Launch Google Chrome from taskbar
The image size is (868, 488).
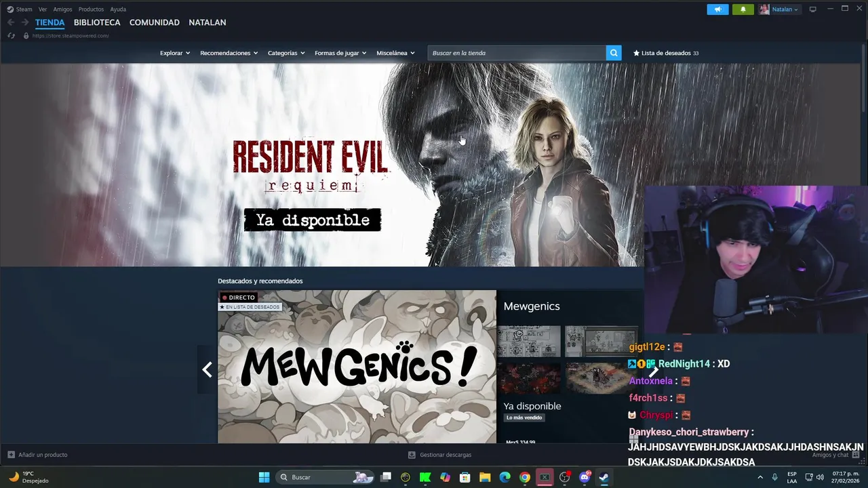click(x=524, y=477)
